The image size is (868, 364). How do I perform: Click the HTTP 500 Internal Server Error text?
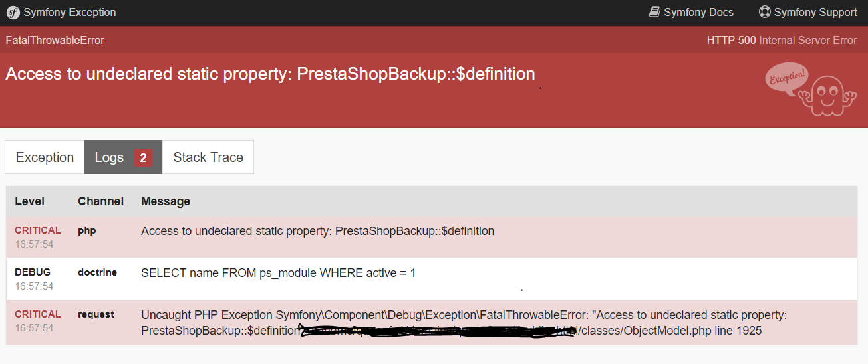click(x=782, y=40)
